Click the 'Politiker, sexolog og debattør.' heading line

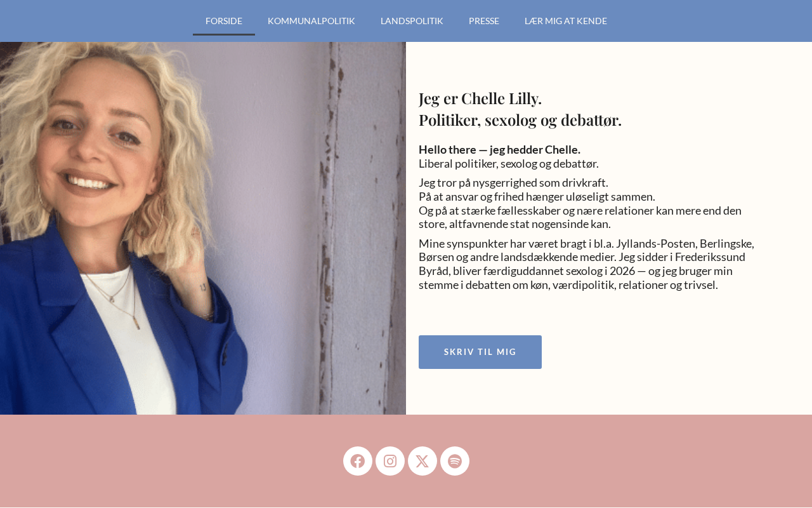pos(520,120)
